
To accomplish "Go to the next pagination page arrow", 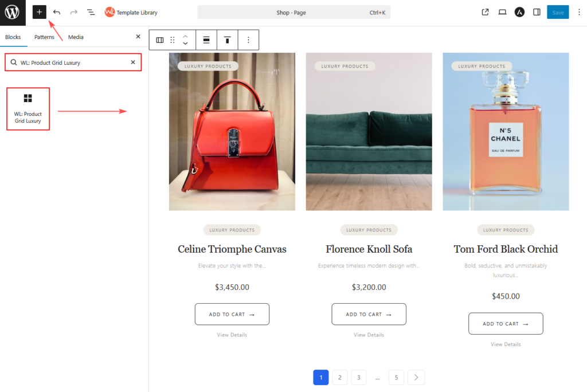I will pos(416,377).
